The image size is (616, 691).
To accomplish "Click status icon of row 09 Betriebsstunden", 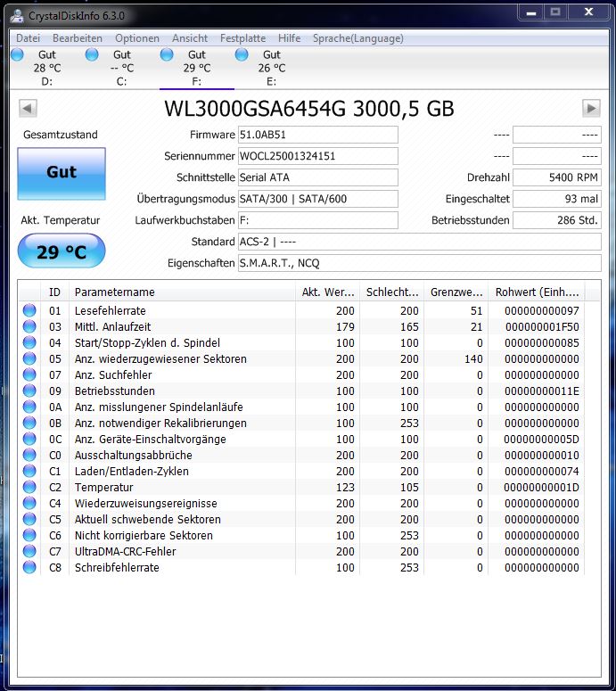I will click(x=29, y=391).
